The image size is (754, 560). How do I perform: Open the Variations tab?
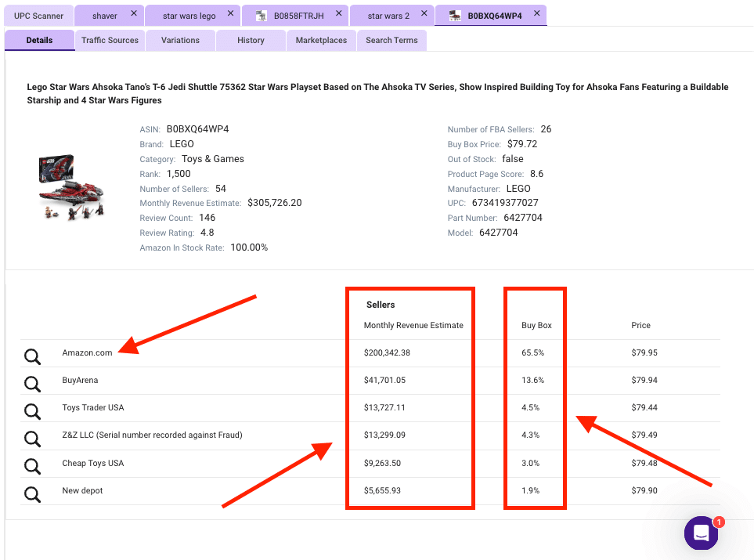(180, 41)
